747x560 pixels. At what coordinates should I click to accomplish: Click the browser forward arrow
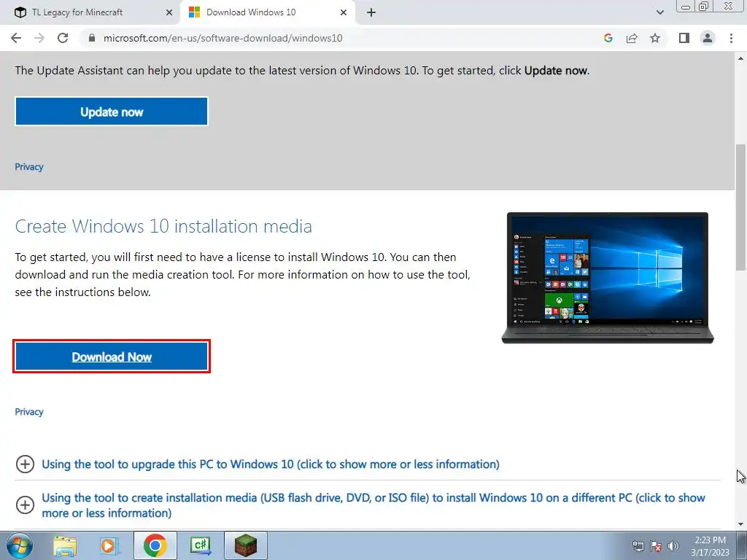39,38
